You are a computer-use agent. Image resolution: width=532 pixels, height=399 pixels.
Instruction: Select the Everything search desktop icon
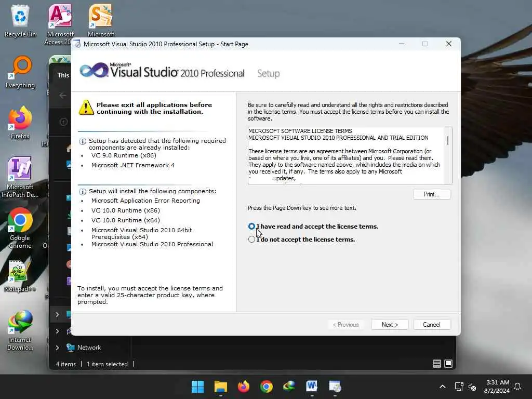[x=20, y=72]
